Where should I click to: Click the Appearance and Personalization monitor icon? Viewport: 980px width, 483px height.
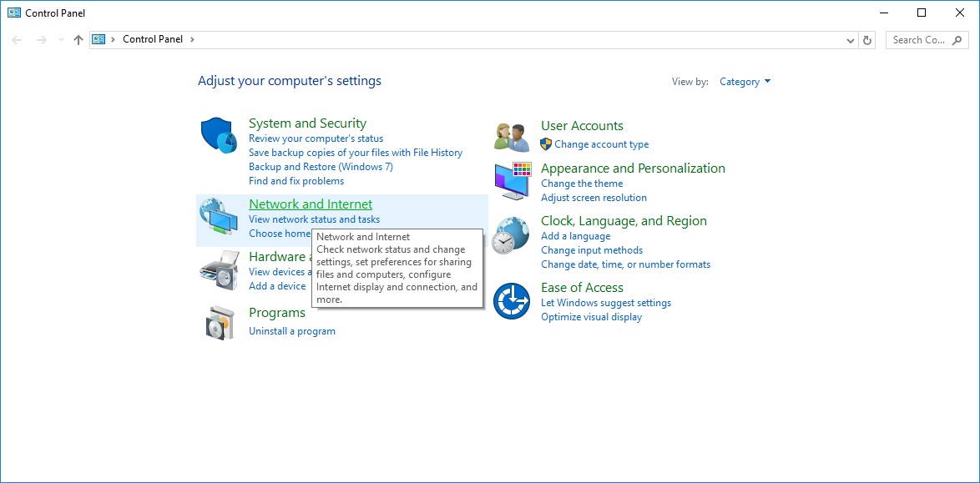click(x=513, y=180)
